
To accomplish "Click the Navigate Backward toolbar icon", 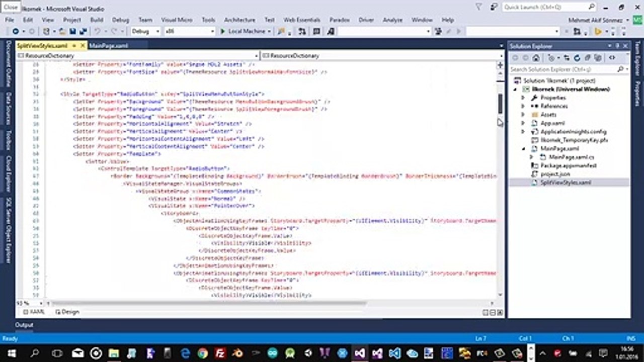I will pos(15,31).
